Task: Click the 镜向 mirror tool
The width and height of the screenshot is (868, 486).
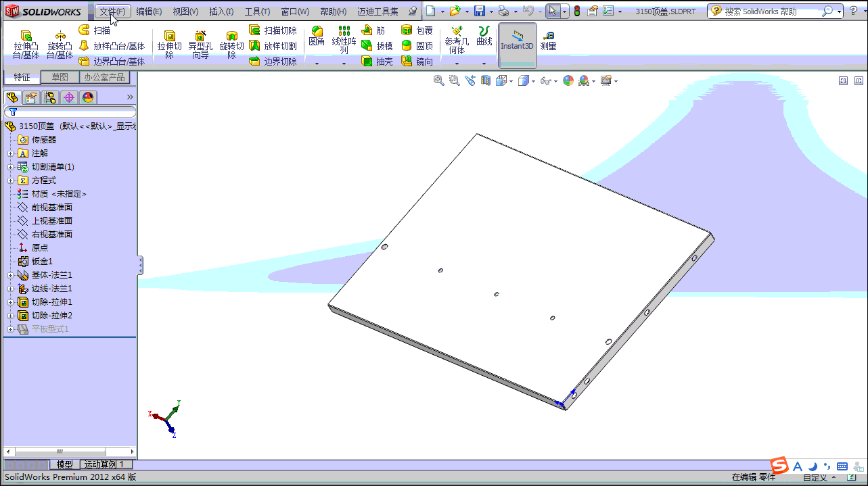Action: [417, 62]
